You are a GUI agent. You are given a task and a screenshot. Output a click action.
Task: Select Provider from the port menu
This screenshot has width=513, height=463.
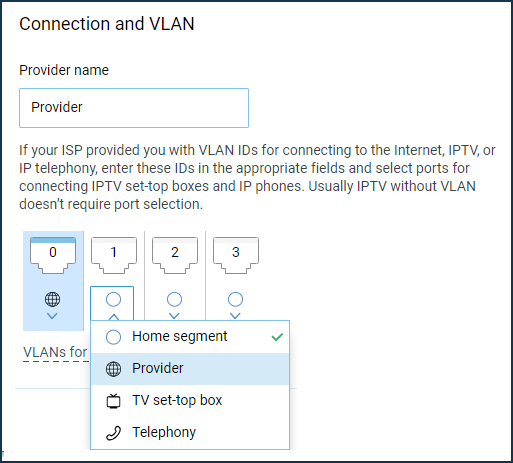[x=190, y=369]
